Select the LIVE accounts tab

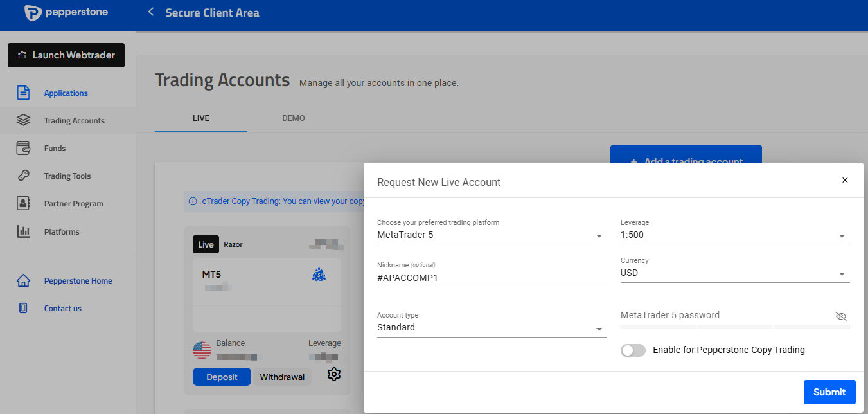pyautogui.click(x=201, y=118)
